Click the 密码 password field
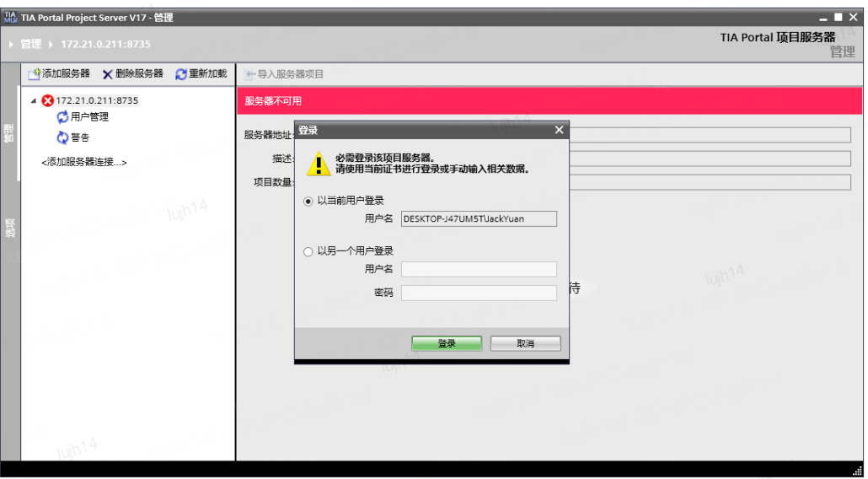868x479 pixels. (479, 293)
